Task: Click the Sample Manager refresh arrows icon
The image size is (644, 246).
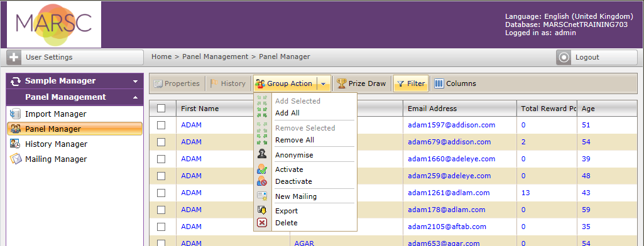Action: click(x=16, y=81)
